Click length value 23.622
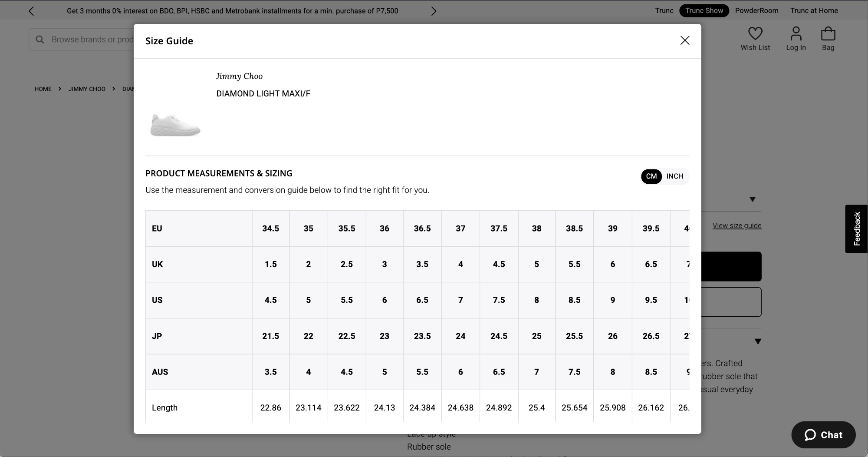868x457 pixels. click(347, 407)
